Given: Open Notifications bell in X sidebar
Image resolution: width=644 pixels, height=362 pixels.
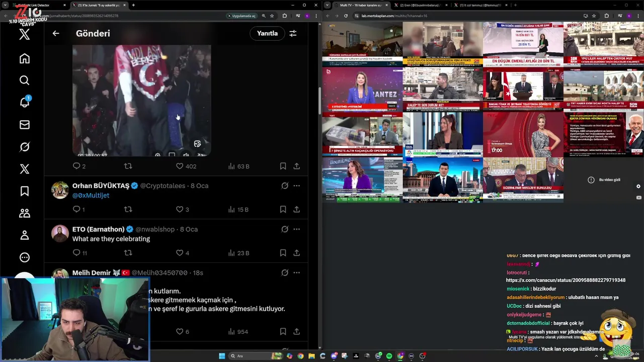Looking at the screenshot, I should [25, 102].
